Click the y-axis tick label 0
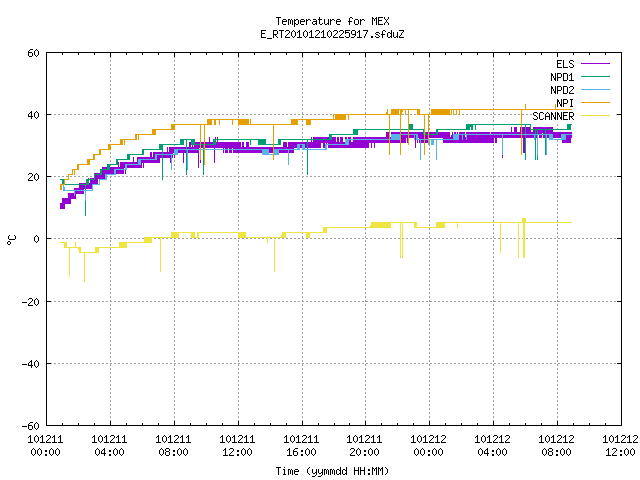This screenshot has height=480, width=640. click(x=36, y=239)
